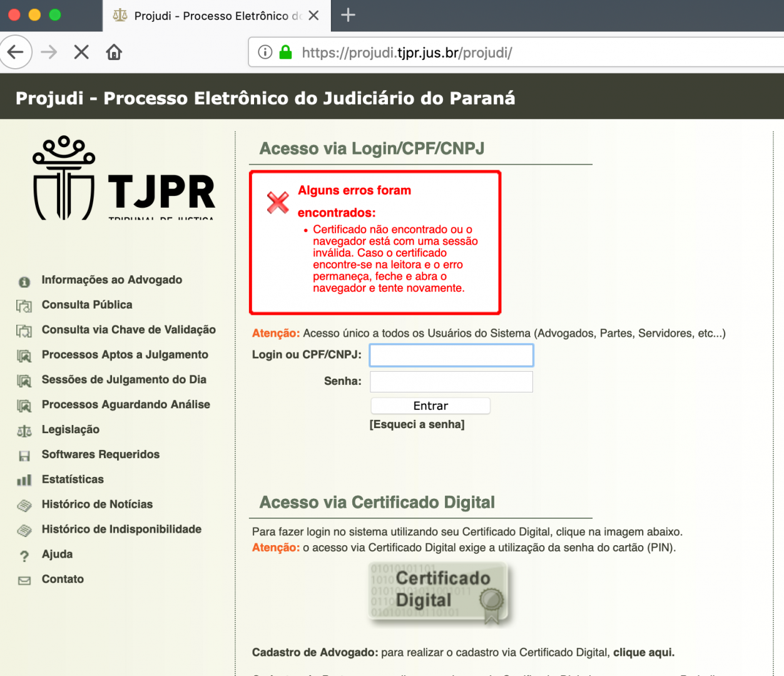Viewport: 784px width, 676px height.
Task: Click the icon beside Histórico de Notícias
Action: [24, 506]
